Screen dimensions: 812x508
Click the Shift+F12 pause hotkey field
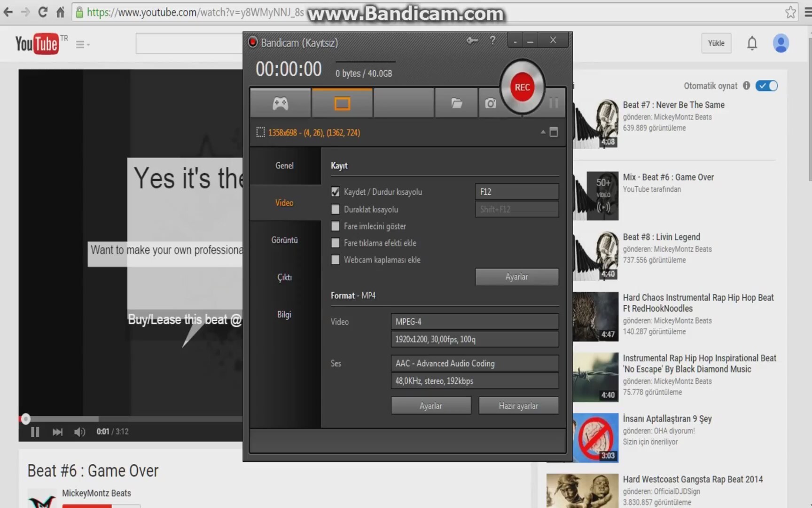pyautogui.click(x=517, y=209)
